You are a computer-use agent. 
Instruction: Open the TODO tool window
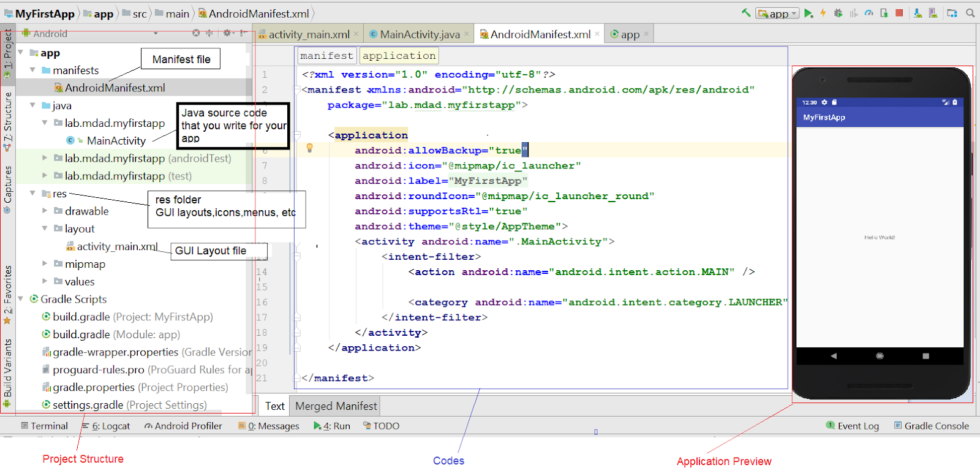click(381, 426)
